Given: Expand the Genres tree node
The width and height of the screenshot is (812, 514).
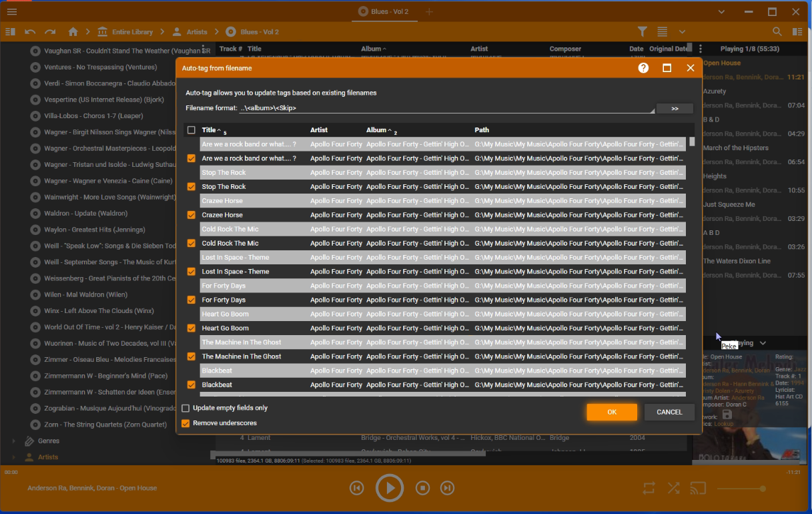Looking at the screenshot, I should [x=14, y=441].
